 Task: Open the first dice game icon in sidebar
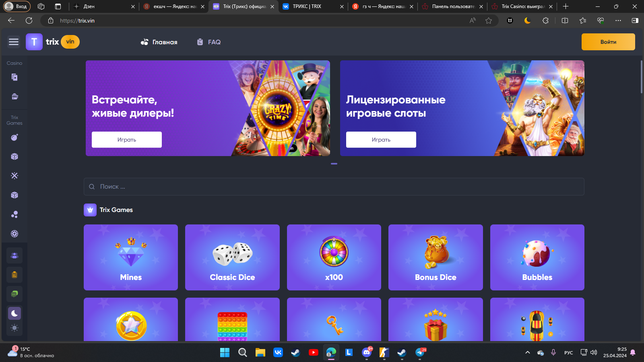coord(14,156)
